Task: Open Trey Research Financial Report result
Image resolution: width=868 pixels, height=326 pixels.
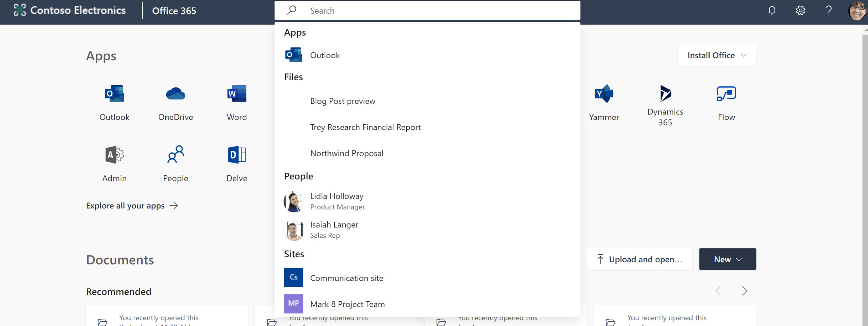Action: (427, 127)
